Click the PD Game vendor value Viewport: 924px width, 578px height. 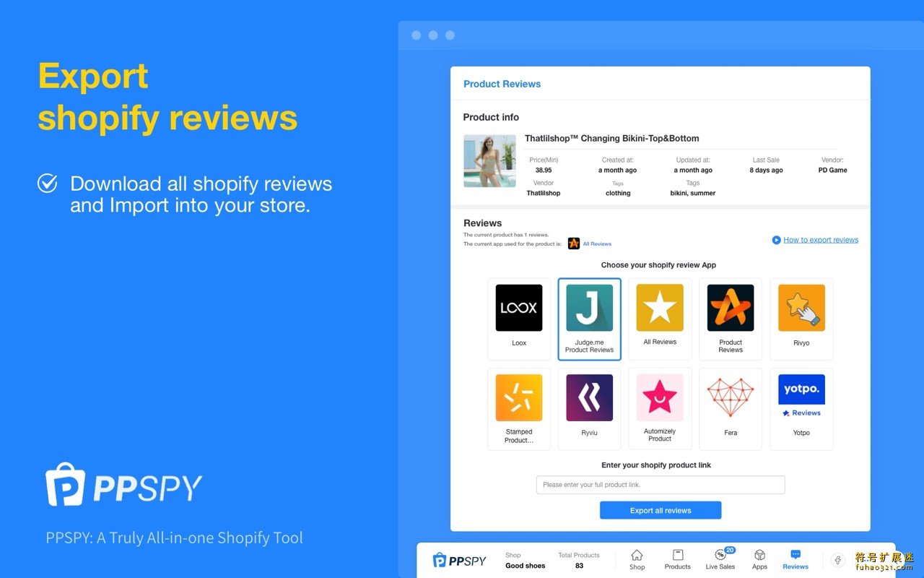click(832, 171)
